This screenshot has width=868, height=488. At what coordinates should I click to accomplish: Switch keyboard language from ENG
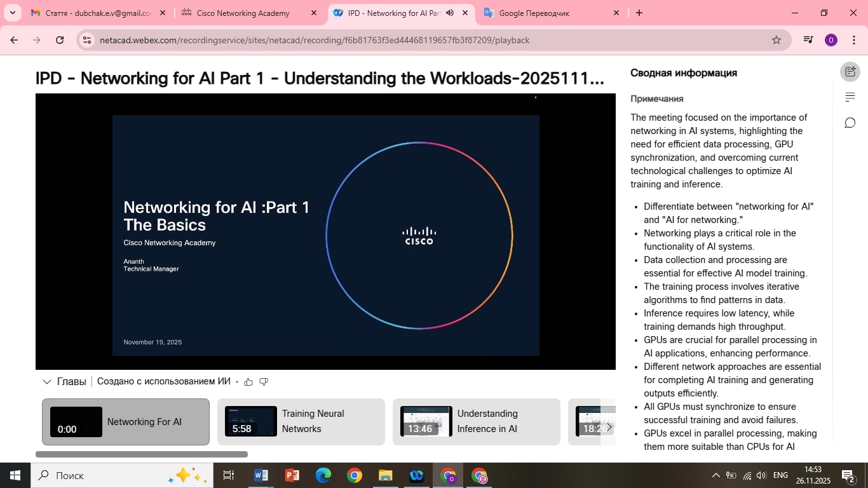pyautogui.click(x=780, y=475)
